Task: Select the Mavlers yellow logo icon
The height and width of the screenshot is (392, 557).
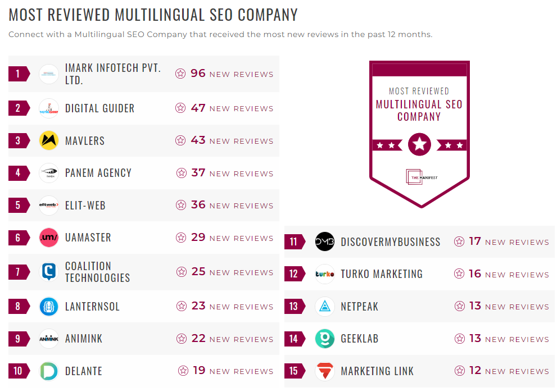Action: tap(48, 140)
